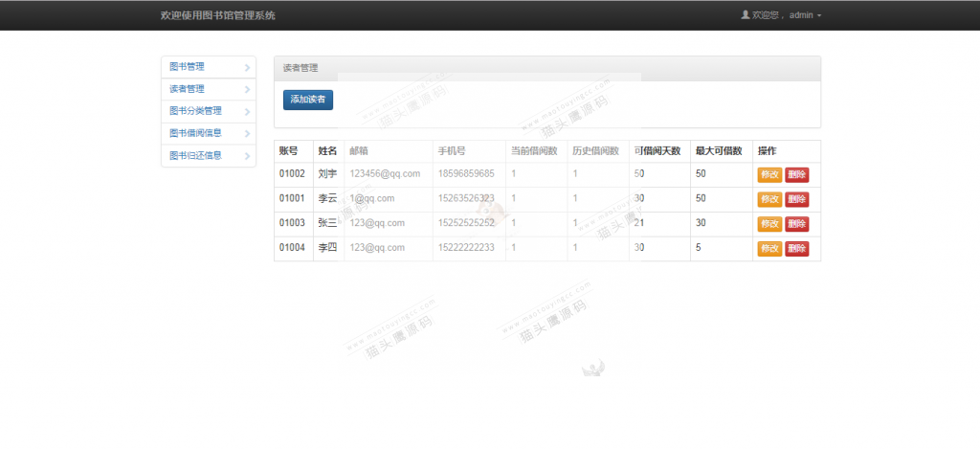Screen dimensions: 980x450
Task: Select account number 01002
Action: point(292,173)
